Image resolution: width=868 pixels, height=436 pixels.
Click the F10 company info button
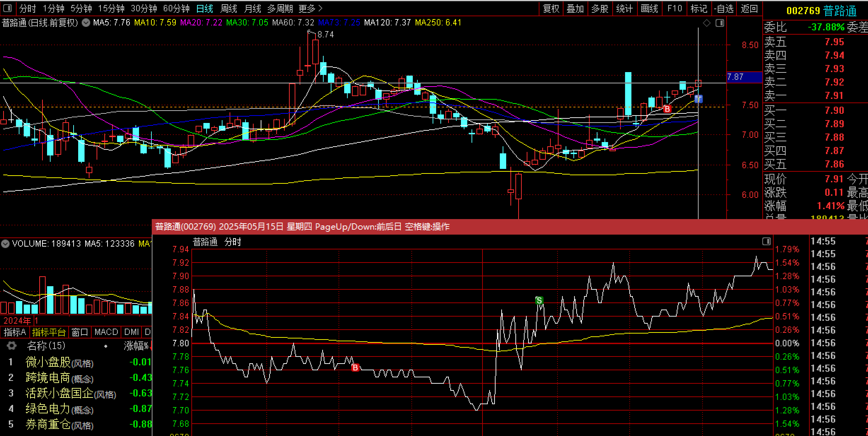click(675, 8)
